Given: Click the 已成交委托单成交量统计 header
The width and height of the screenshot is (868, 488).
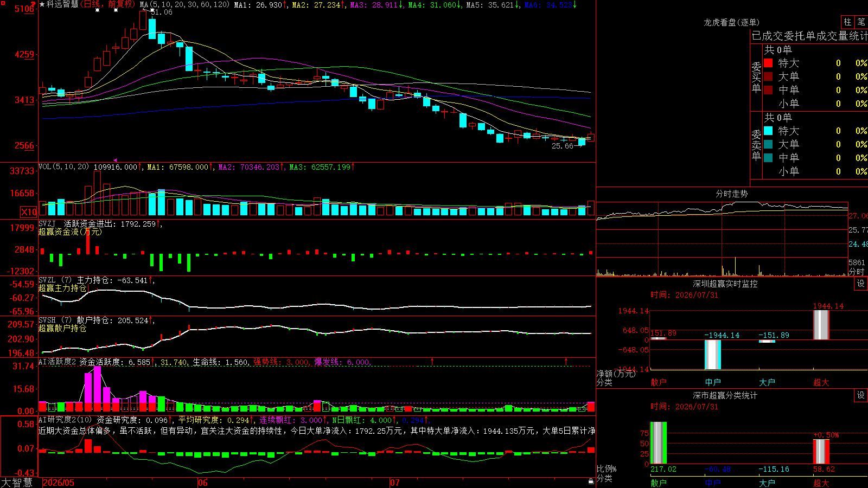Looking at the screenshot, I should point(809,36).
